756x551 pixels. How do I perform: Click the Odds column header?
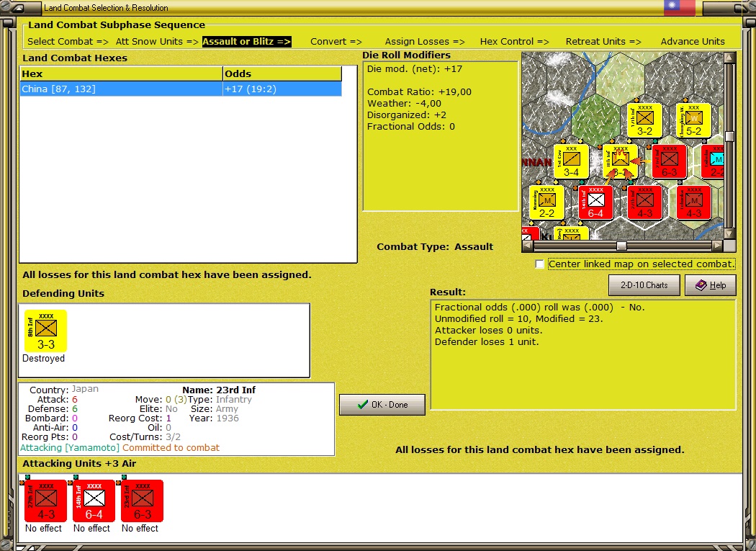pyautogui.click(x=282, y=73)
